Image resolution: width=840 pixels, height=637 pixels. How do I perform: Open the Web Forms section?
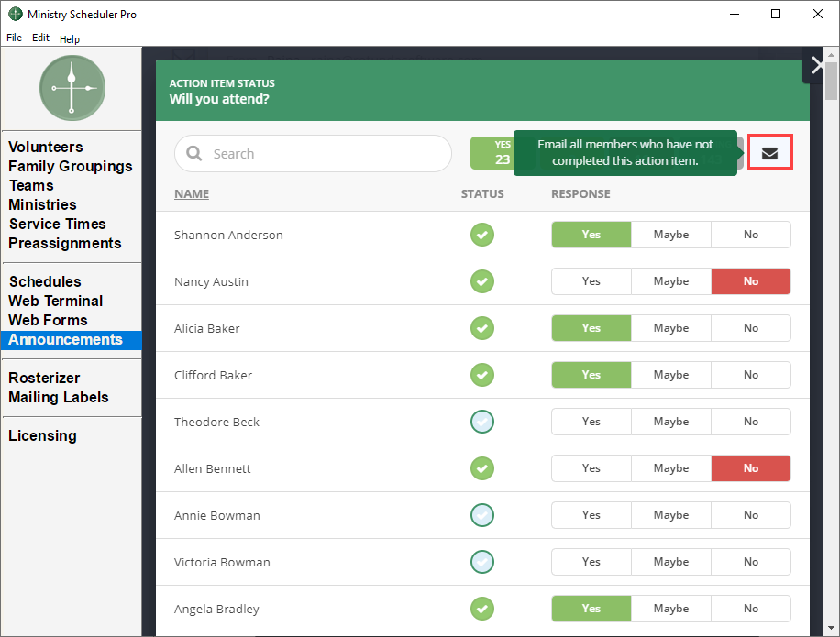(49, 320)
